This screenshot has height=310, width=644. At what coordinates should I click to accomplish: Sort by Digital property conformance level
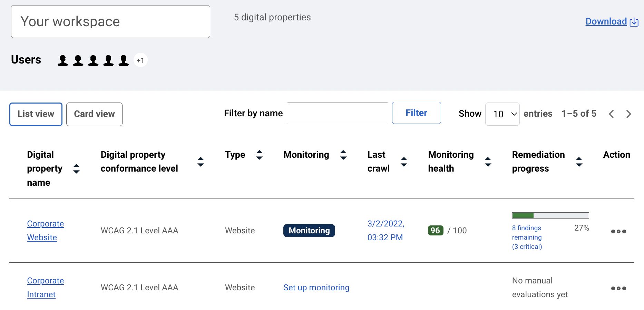(x=201, y=162)
